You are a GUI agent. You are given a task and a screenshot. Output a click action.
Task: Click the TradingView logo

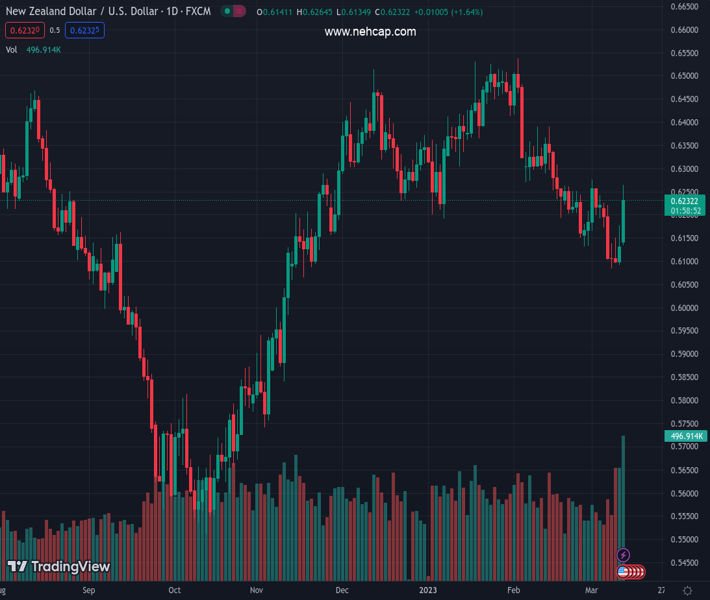tap(58, 567)
